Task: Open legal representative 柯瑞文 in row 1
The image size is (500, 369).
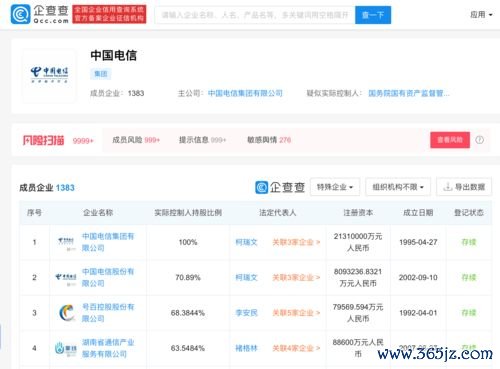Action: [x=246, y=242]
